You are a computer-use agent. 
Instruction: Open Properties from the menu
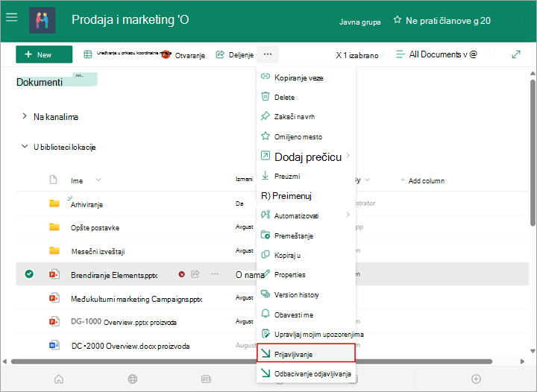(x=307, y=275)
